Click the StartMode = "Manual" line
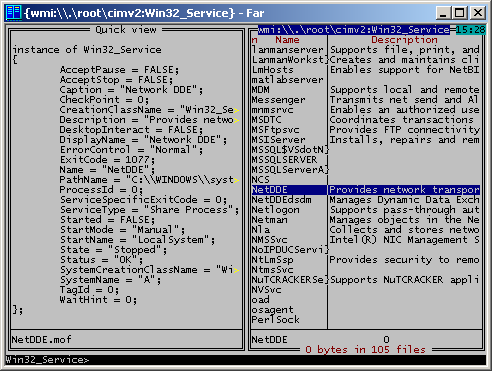 (x=122, y=230)
